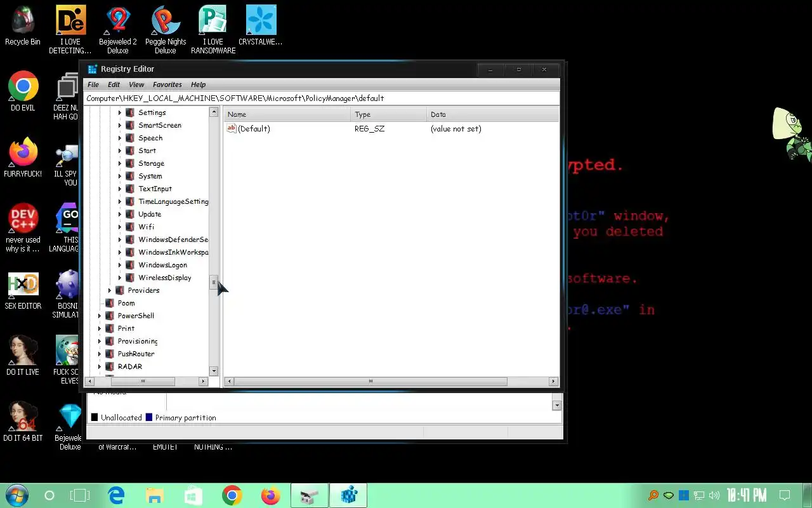
Task: Open the SEX EDITOR HxD shortcut
Action: click(x=23, y=291)
